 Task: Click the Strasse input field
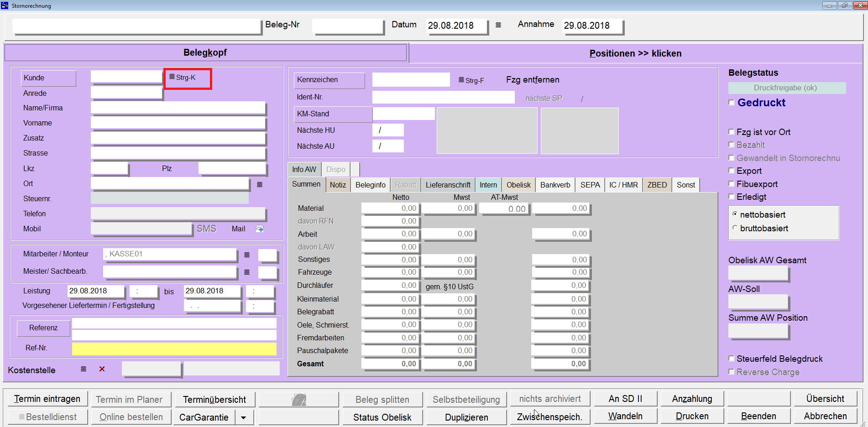coord(178,153)
